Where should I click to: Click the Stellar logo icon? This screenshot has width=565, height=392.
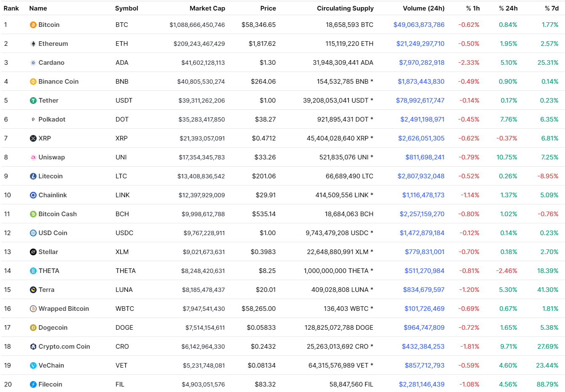coord(33,252)
